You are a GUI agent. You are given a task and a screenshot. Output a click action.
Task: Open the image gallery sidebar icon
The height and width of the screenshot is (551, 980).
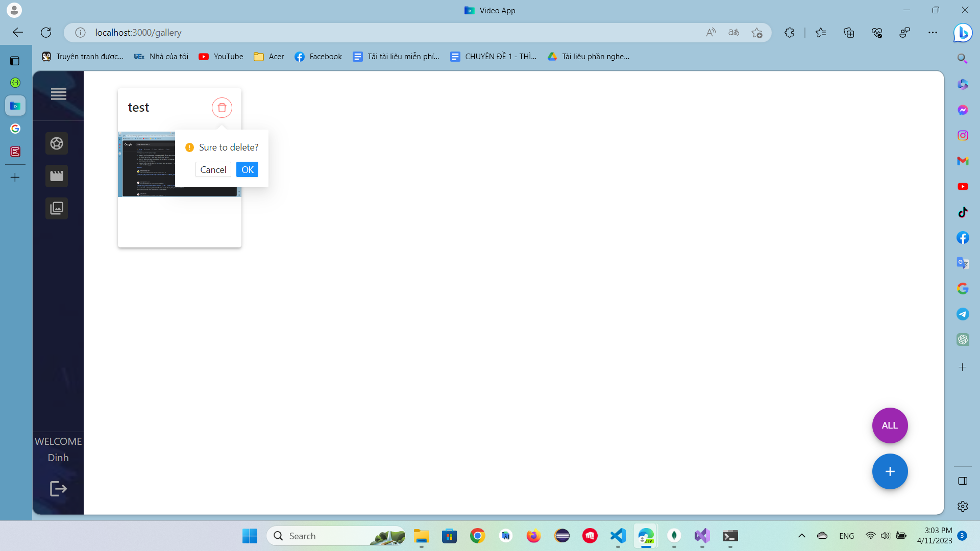click(57, 208)
